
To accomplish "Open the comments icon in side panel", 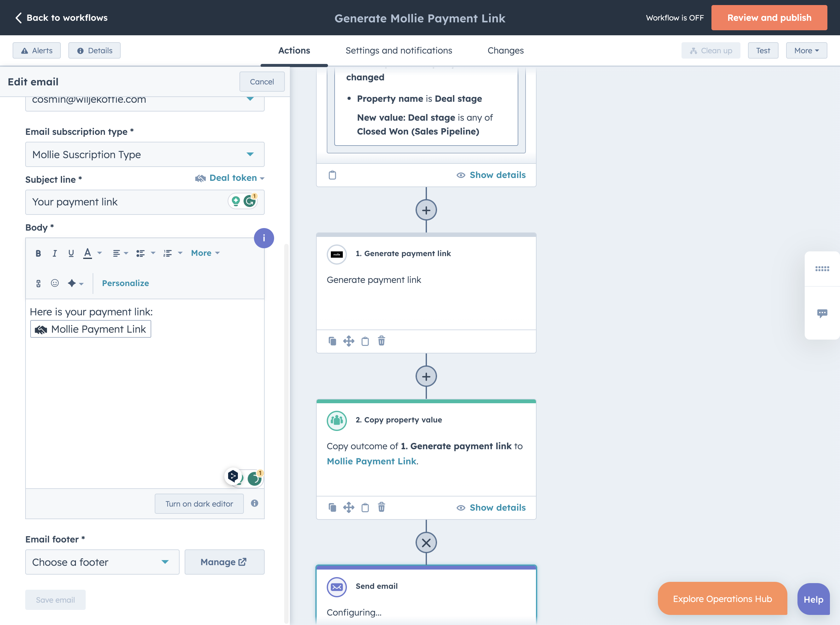I will point(822,313).
